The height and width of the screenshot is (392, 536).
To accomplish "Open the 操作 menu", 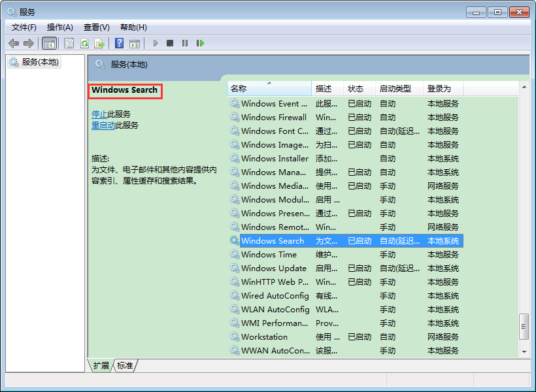I will tap(59, 27).
